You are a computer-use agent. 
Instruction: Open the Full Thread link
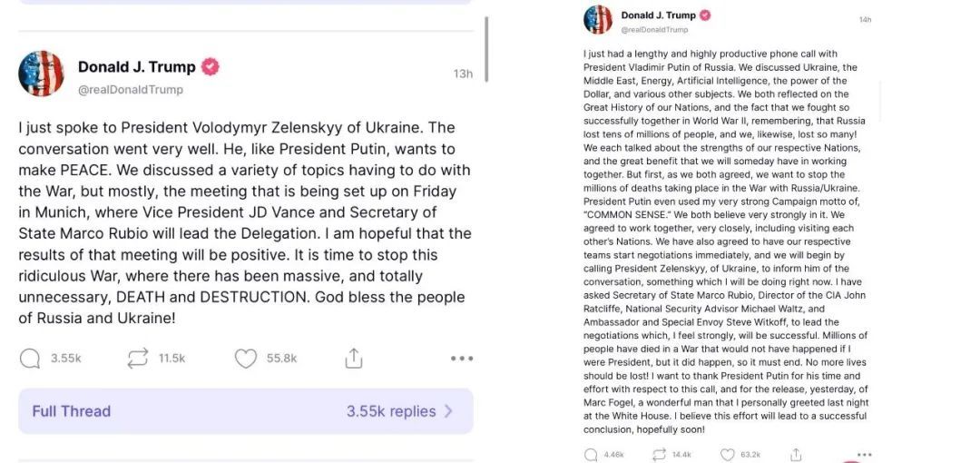[72, 411]
